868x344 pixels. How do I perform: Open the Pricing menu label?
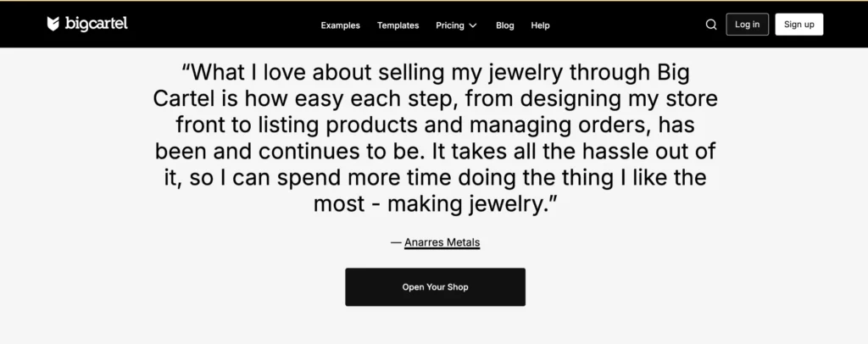450,25
